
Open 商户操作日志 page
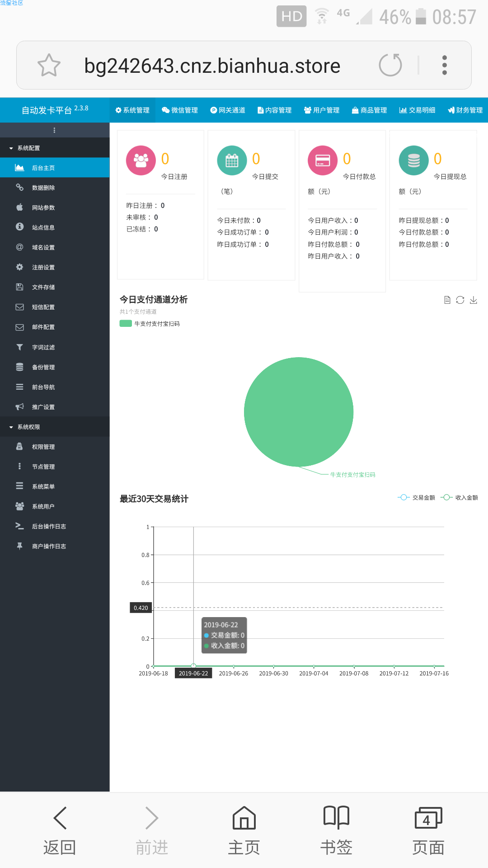point(55,546)
